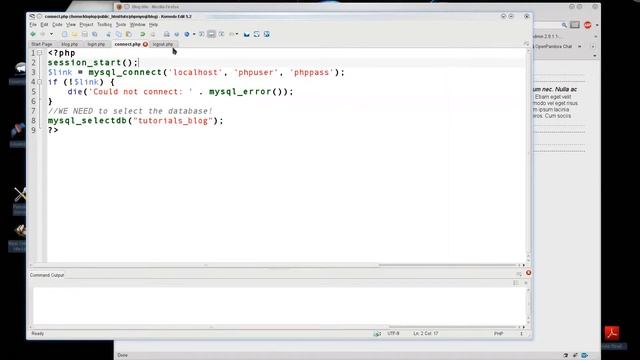
Task: Click in the Command Output text area
Action: [x=278, y=306]
